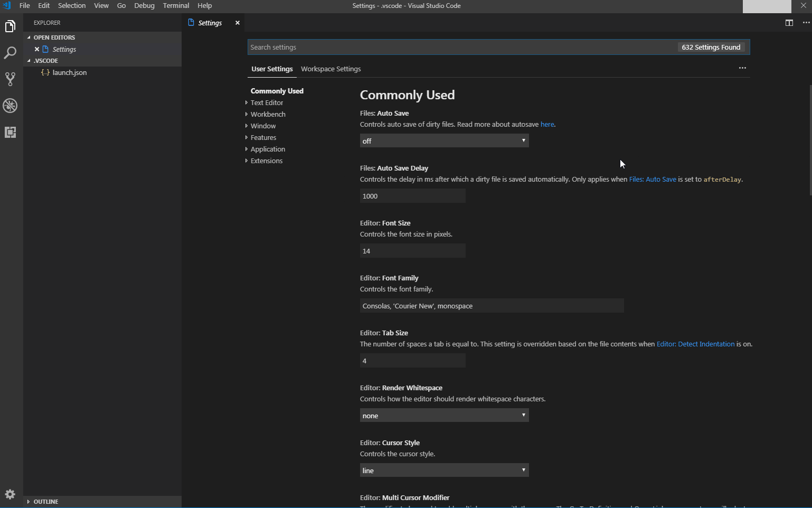Open the Source Control view
This screenshot has width=812, height=508.
click(x=10, y=79)
